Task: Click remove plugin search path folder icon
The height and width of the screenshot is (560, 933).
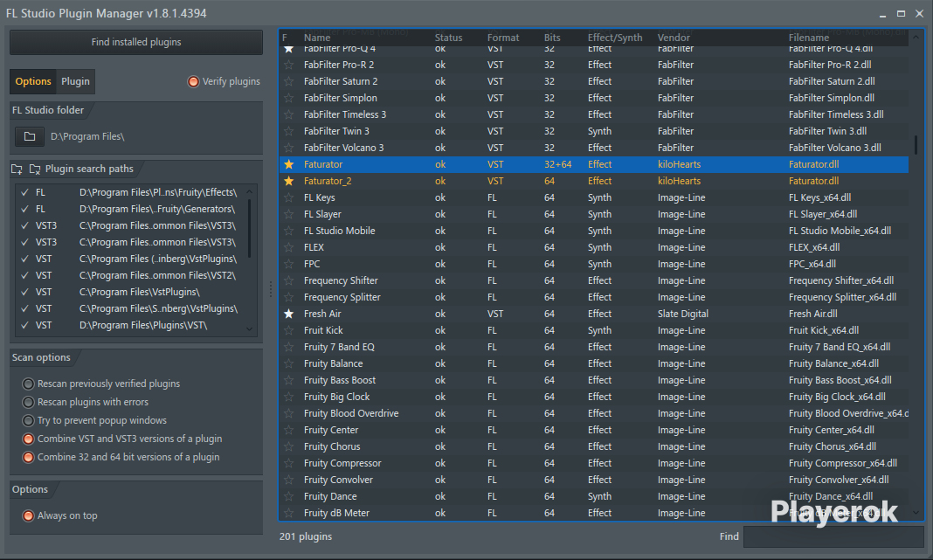Action: [x=35, y=169]
